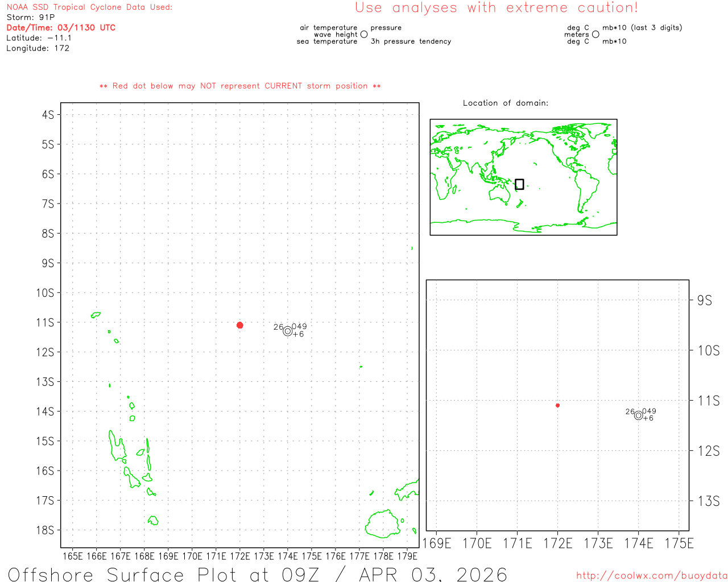Screen dimensions: 728x582
Task: Click the '13S' latitude label on the inset map
Action: point(709,501)
